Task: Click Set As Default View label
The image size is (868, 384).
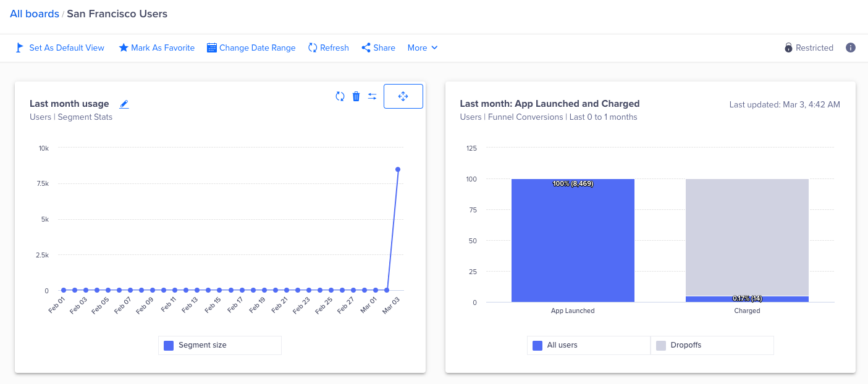Action: [67, 48]
